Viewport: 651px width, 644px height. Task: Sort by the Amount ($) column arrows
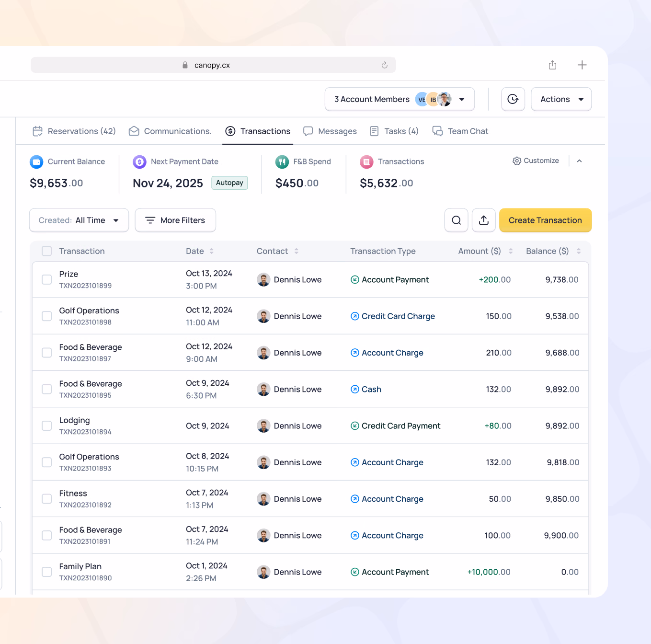(x=511, y=251)
